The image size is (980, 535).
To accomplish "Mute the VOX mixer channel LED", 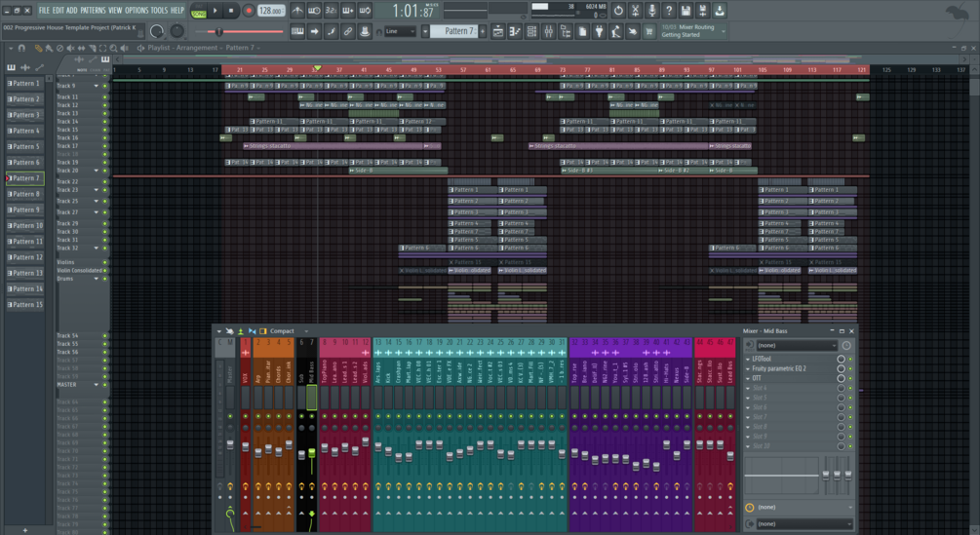I will 245,416.
